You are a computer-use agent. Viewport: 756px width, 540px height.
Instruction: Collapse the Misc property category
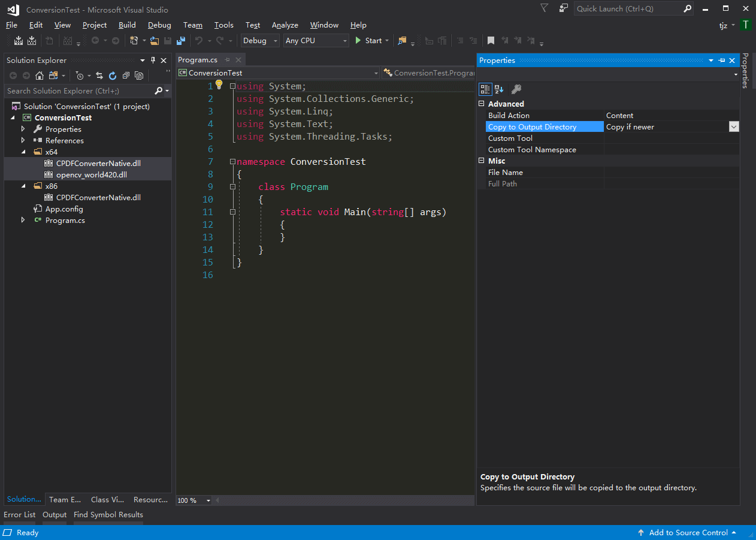pos(482,161)
